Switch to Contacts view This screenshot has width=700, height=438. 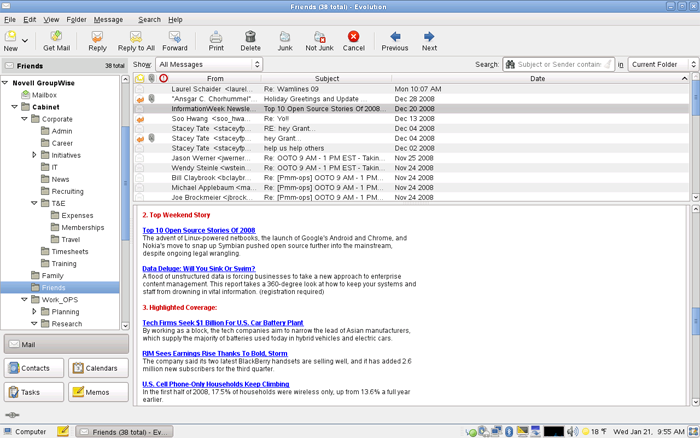point(34,368)
